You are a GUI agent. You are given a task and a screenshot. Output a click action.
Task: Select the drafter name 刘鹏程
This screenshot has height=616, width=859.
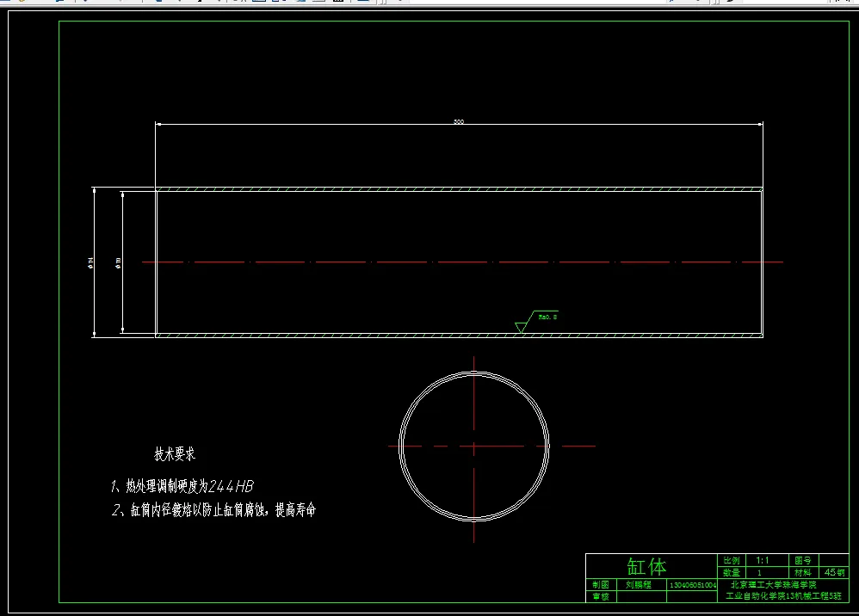pyautogui.click(x=638, y=584)
